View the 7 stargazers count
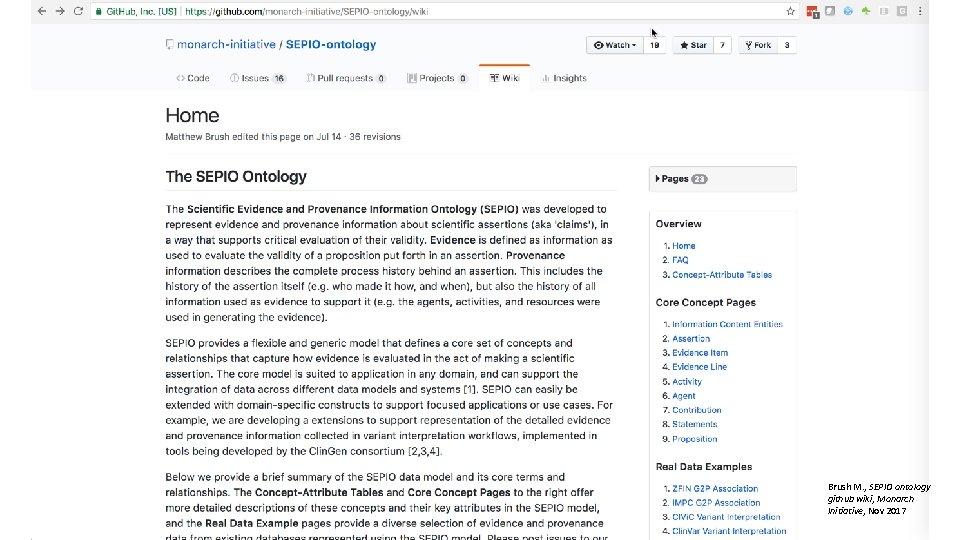 (722, 45)
